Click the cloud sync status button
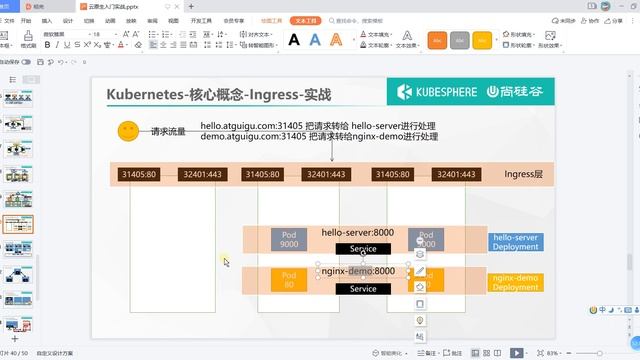Viewport: 640px width, 360px height. pyautogui.click(x=564, y=20)
